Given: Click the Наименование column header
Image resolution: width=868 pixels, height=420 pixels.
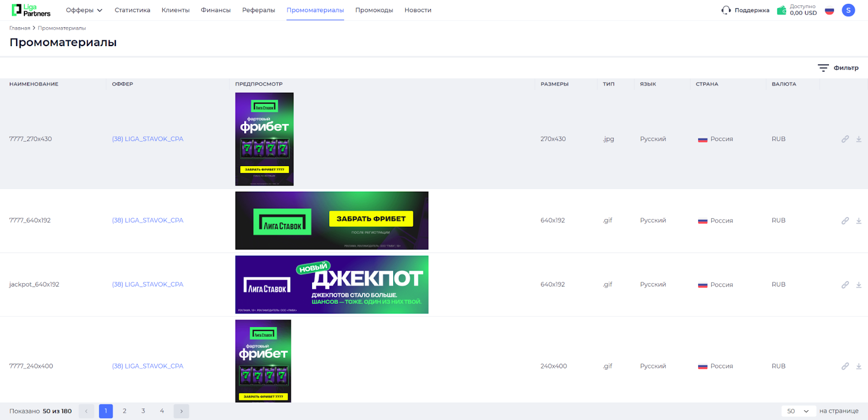Looking at the screenshot, I should [x=34, y=84].
